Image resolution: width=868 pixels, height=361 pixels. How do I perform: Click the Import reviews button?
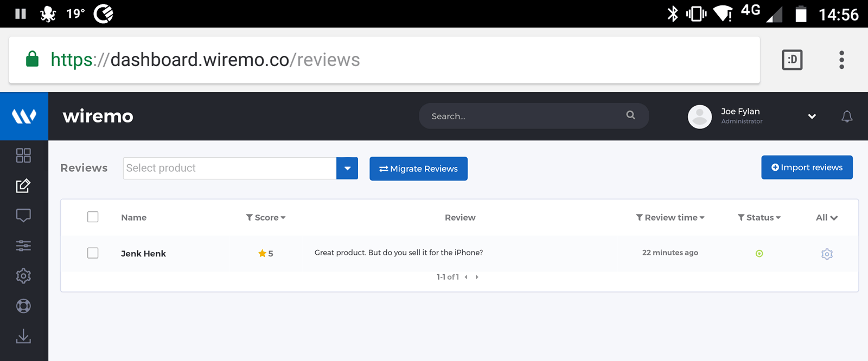tap(807, 167)
